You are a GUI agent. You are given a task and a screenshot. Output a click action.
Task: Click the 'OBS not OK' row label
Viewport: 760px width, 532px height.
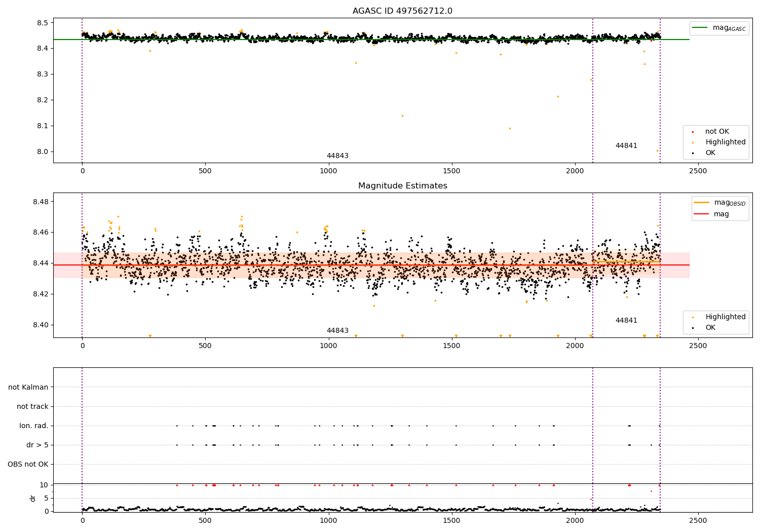pyautogui.click(x=28, y=465)
